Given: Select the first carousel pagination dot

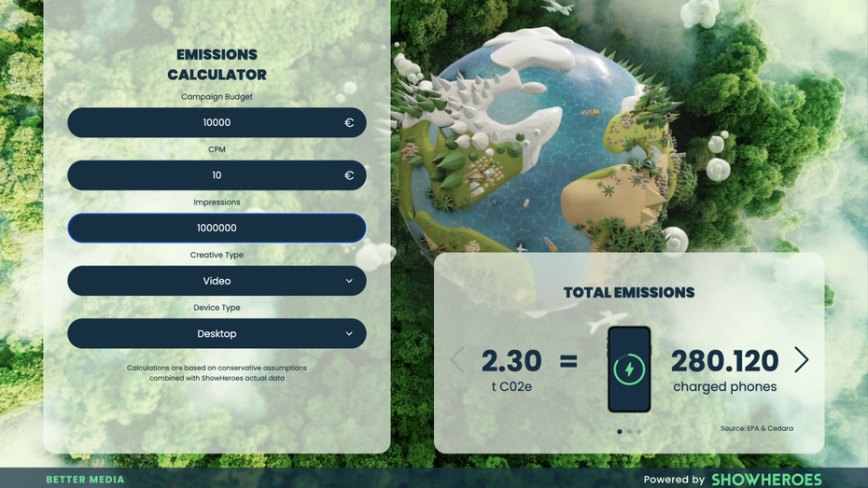Looking at the screenshot, I should click(x=619, y=431).
